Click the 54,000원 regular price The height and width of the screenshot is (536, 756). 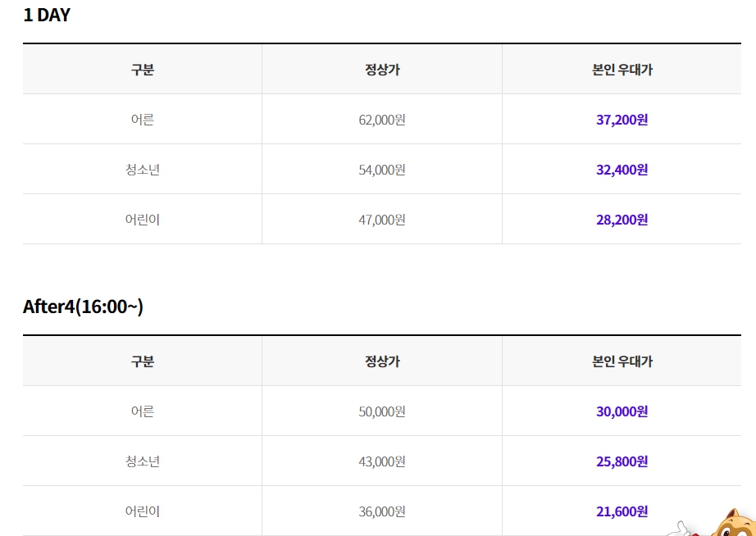[x=382, y=170]
